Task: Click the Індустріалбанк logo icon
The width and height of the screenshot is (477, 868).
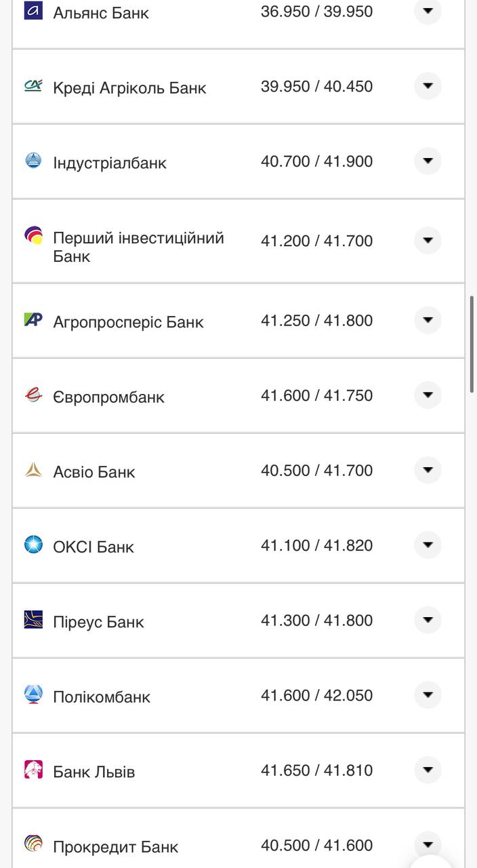Action: [33, 161]
